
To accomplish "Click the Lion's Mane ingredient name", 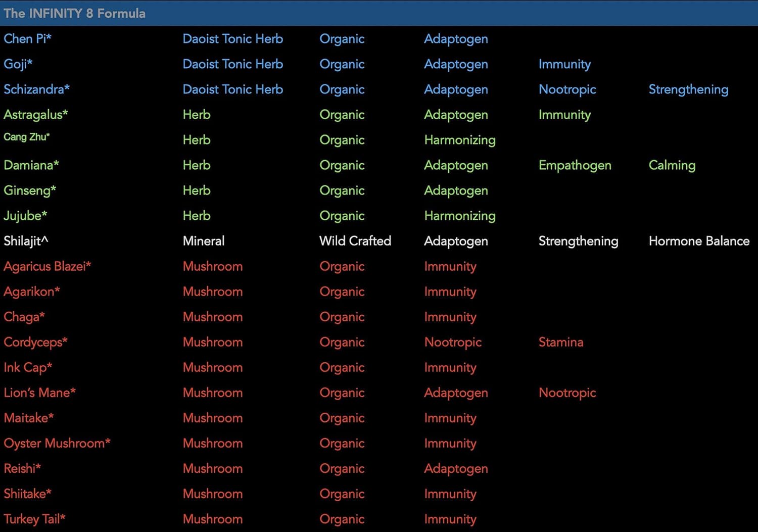I will 39,393.
